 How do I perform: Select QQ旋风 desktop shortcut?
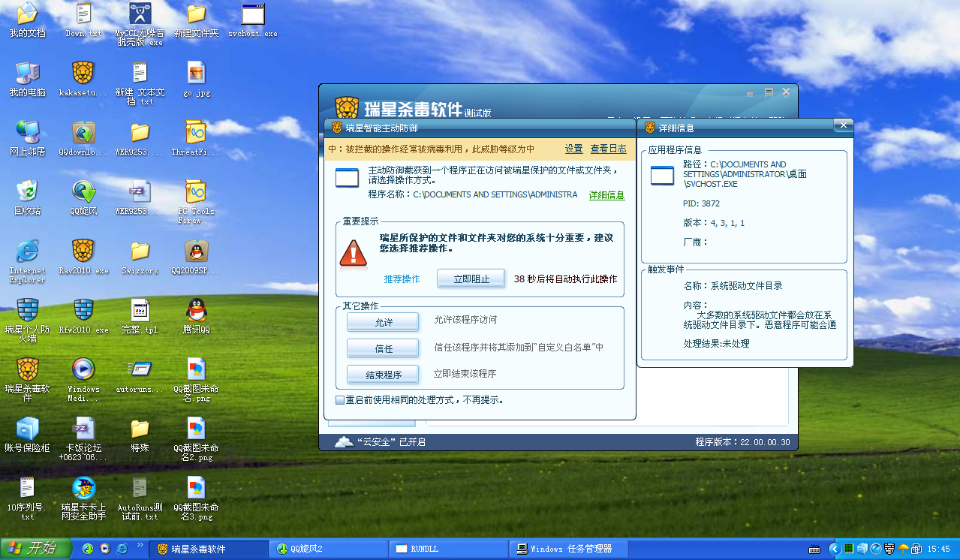(x=83, y=197)
